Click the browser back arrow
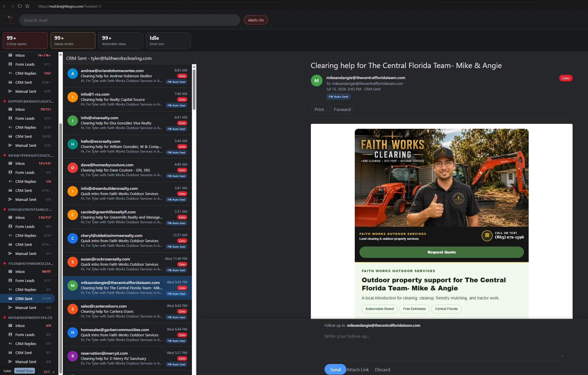This screenshot has width=588, height=375. [5, 6]
